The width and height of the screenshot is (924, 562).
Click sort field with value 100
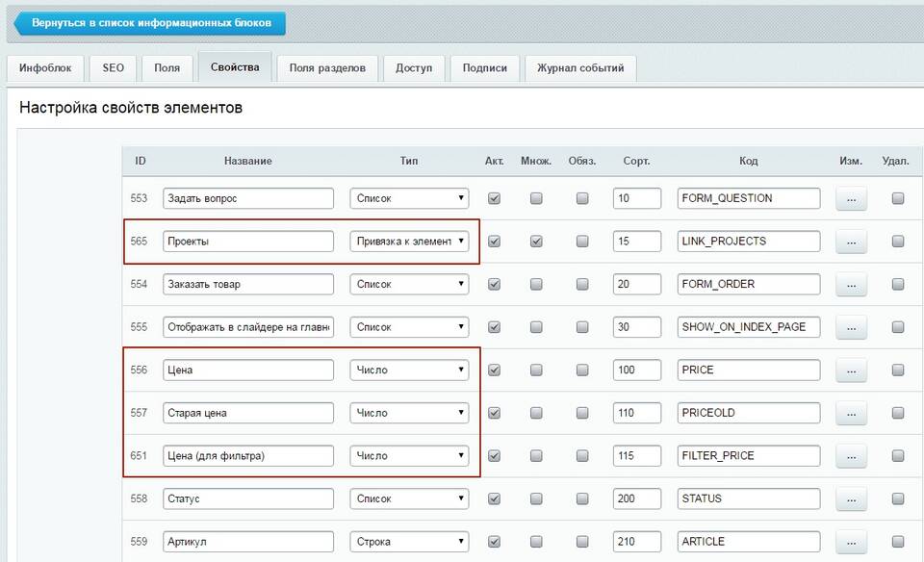(x=637, y=370)
